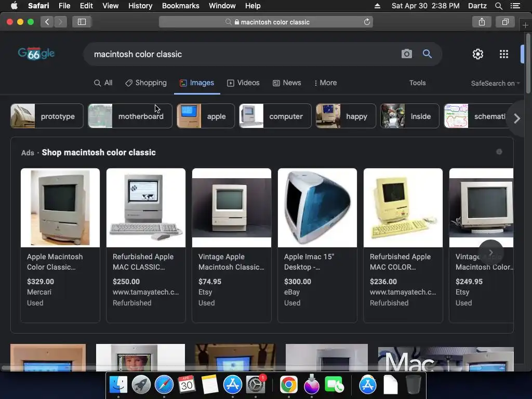Open Calendar showing 30 in dock
This screenshot has height=399, width=532.
coord(187,385)
